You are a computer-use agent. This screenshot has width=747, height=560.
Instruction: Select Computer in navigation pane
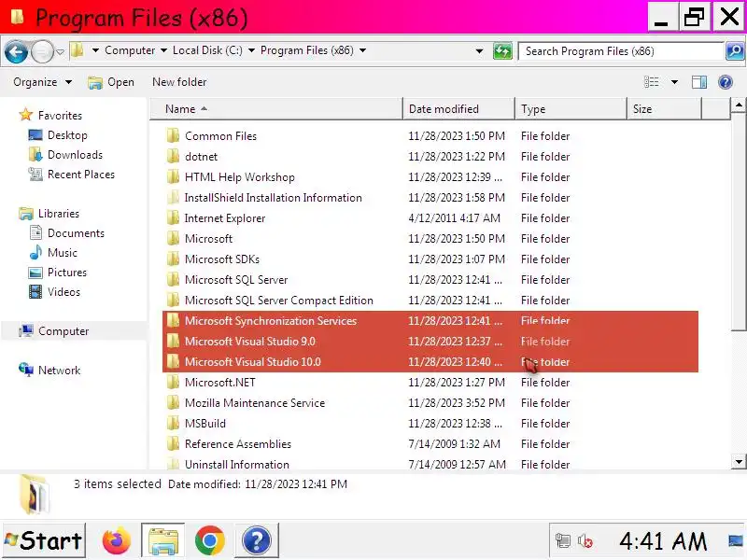(63, 331)
